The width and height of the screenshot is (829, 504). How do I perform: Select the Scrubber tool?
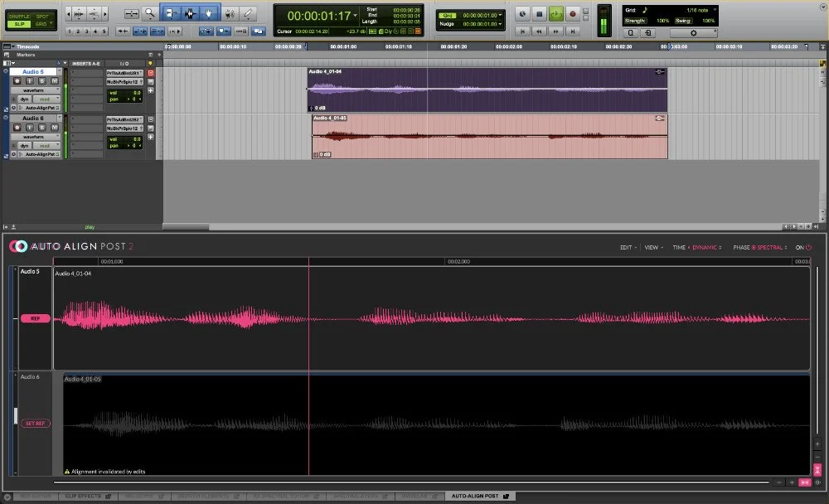pos(230,12)
